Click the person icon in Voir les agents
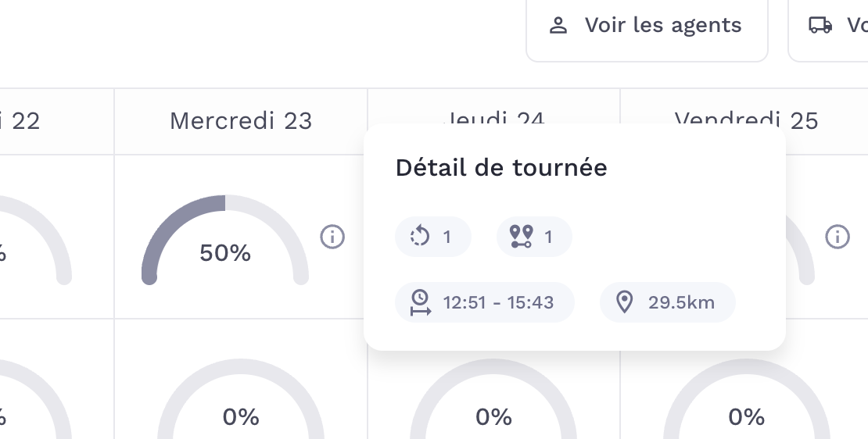This screenshot has height=439, width=868. [558, 26]
